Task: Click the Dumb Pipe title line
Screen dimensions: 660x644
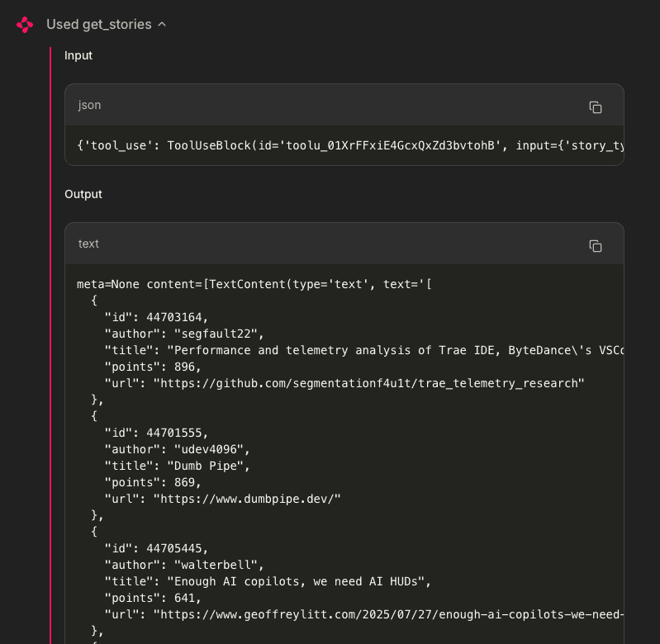Action: [178, 466]
